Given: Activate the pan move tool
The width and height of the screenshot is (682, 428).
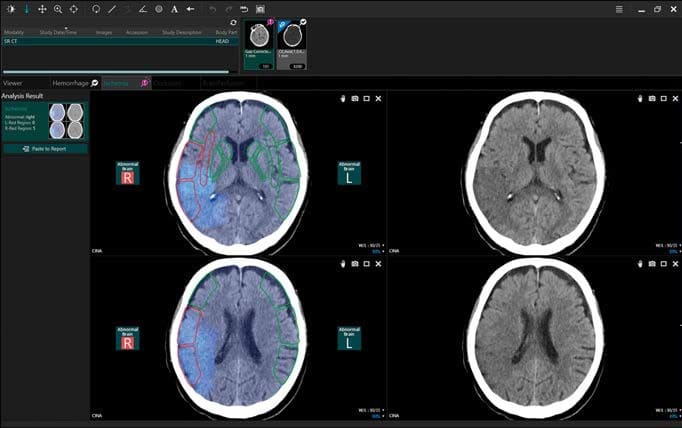Looking at the screenshot, I should point(42,9).
